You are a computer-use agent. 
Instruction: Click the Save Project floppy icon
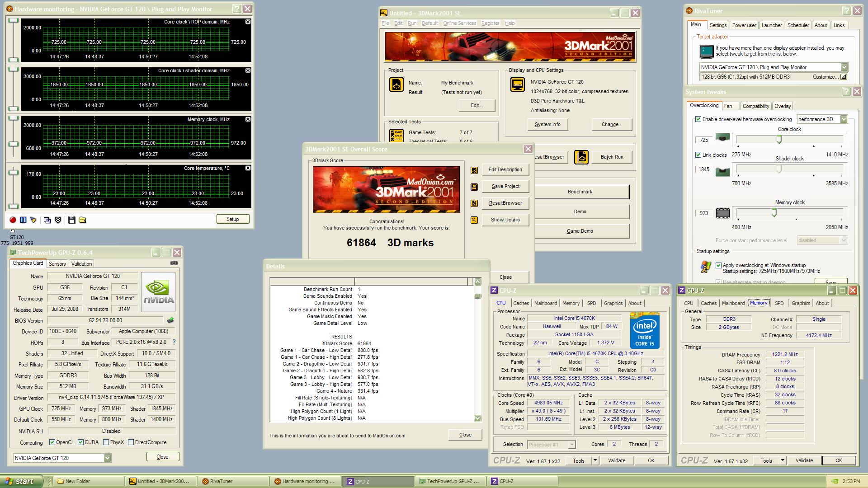(x=474, y=187)
